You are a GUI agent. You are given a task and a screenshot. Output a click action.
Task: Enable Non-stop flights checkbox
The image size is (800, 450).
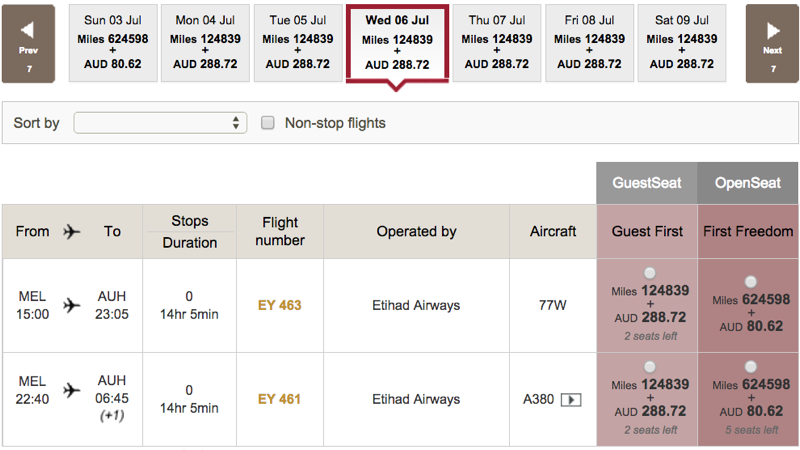[x=268, y=123]
